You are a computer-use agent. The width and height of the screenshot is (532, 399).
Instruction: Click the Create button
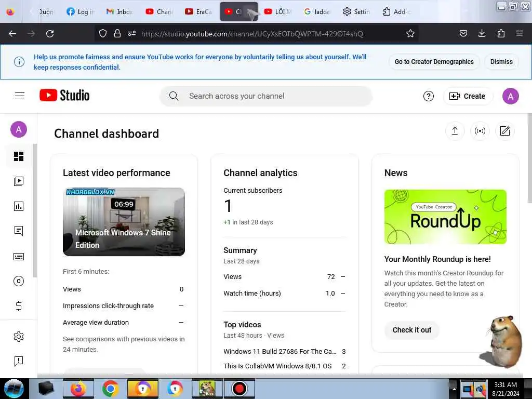[x=467, y=96]
